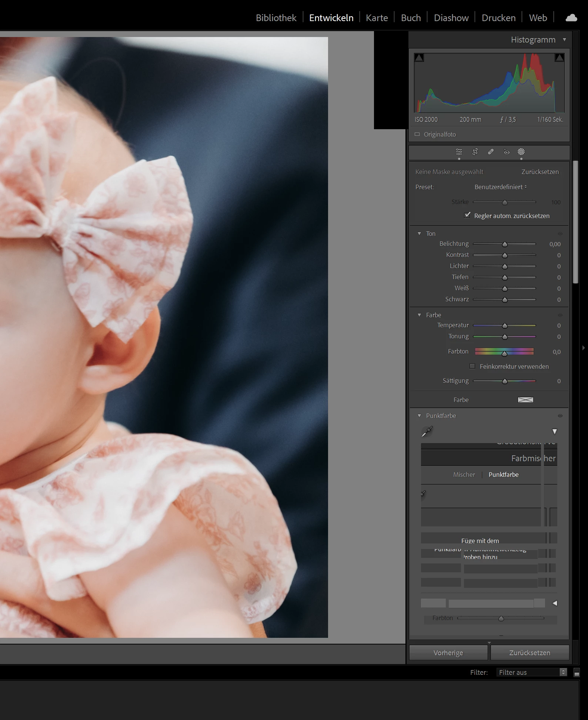Click the Schwarz slider handle
Image resolution: width=588 pixels, height=720 pixels.
coord(505,300)
